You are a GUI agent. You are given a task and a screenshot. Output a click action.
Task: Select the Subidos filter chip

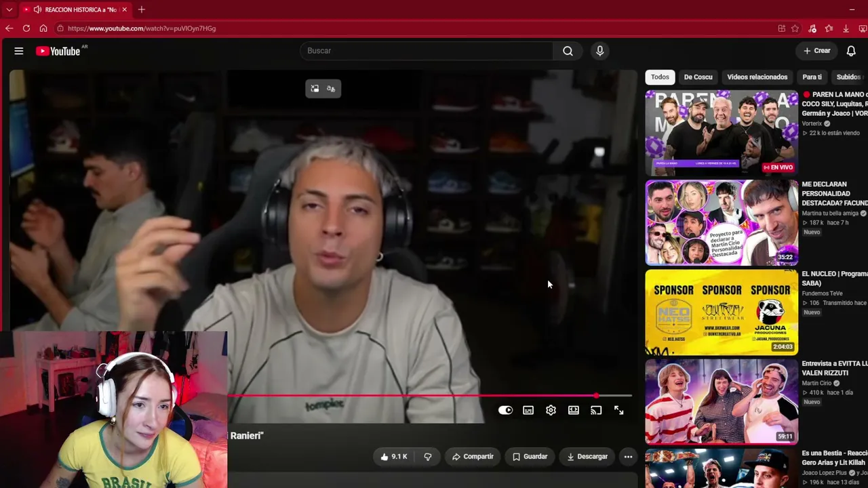[848, 77]
